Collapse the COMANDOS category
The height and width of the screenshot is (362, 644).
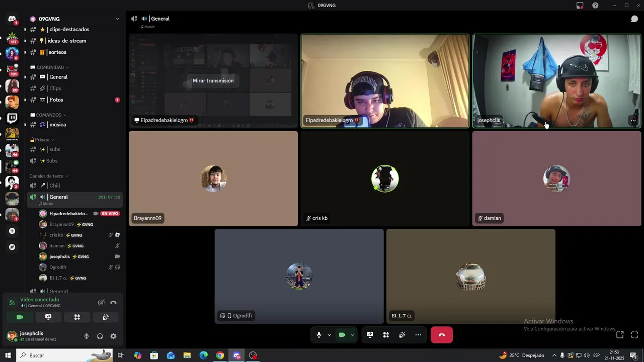[x=49, y=115]
